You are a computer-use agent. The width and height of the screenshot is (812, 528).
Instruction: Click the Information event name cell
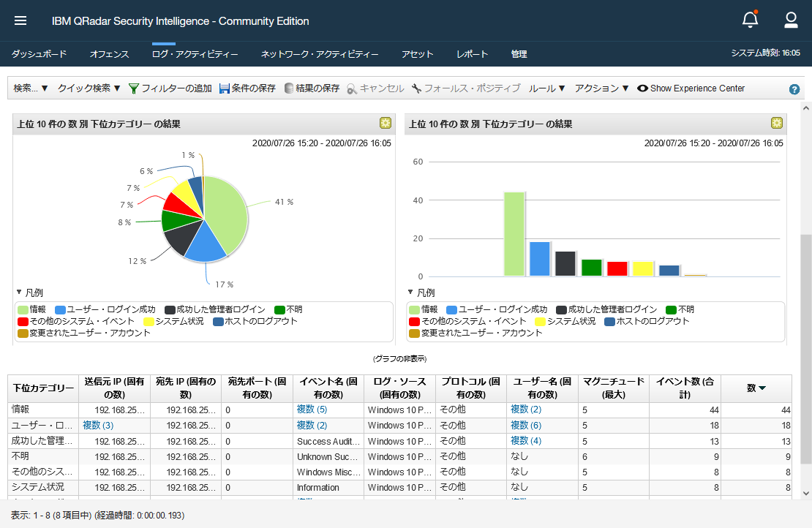tap(328, 488)
